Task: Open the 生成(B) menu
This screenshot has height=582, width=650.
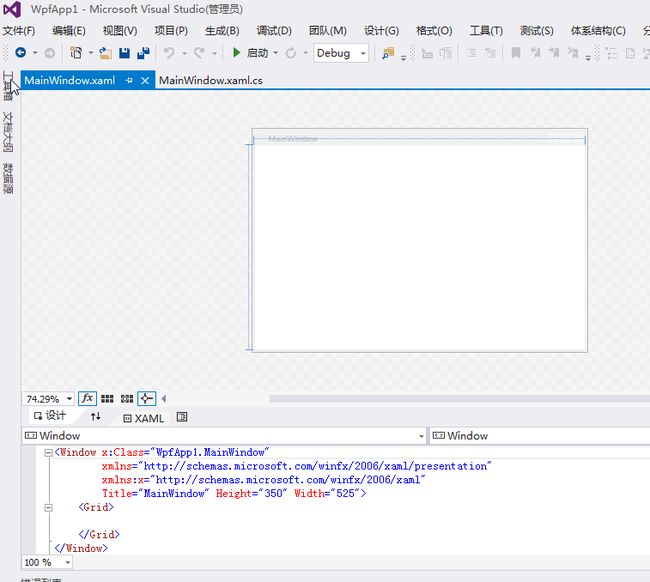Action: (x=222, y=31)
